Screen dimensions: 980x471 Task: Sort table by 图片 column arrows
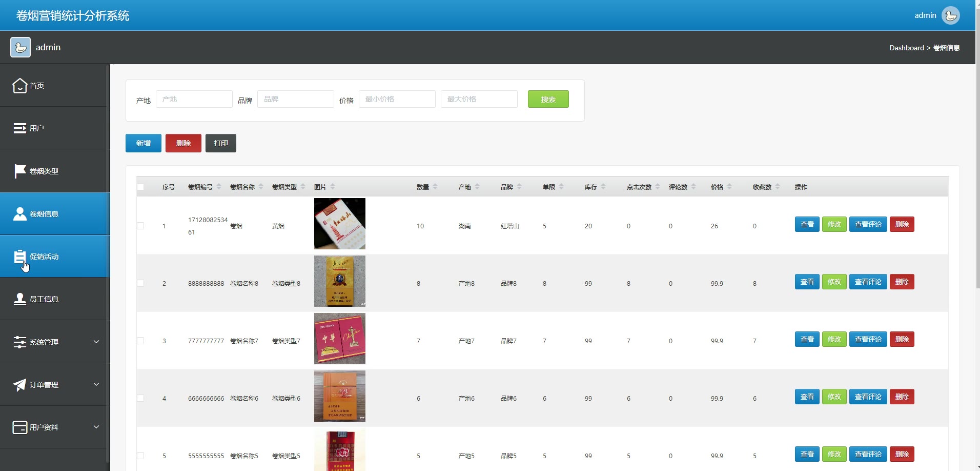[333, 187]
